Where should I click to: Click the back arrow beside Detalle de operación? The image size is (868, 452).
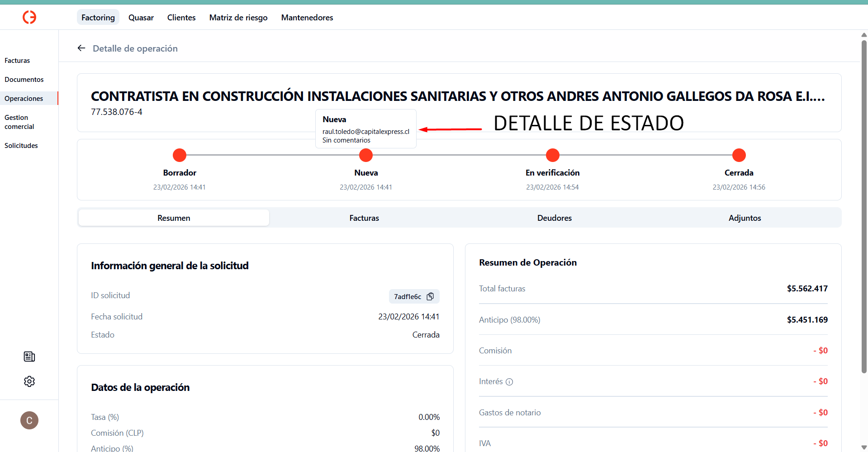click(x=81, y=48)
